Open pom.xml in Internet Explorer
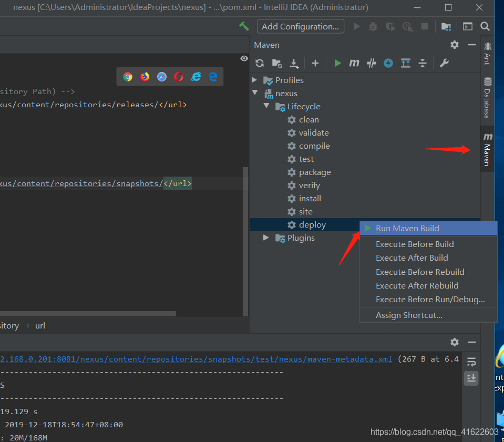The image size is (504, 442). (196, 77)
